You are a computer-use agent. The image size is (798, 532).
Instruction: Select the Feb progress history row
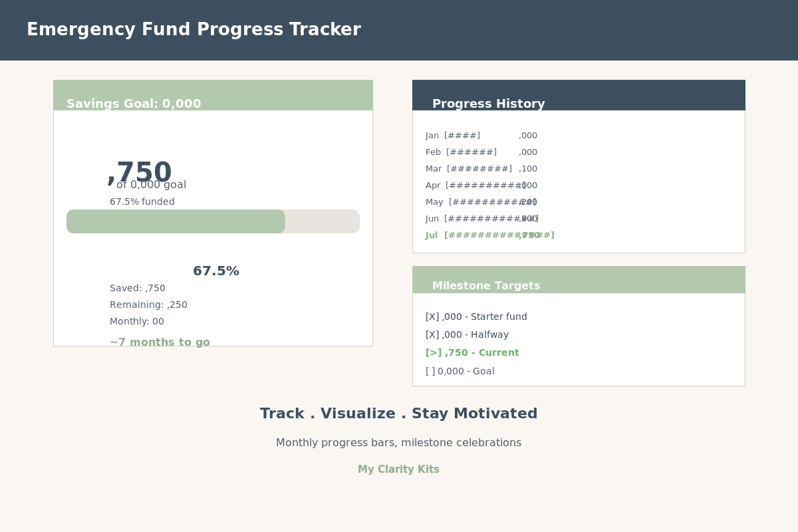481,152
